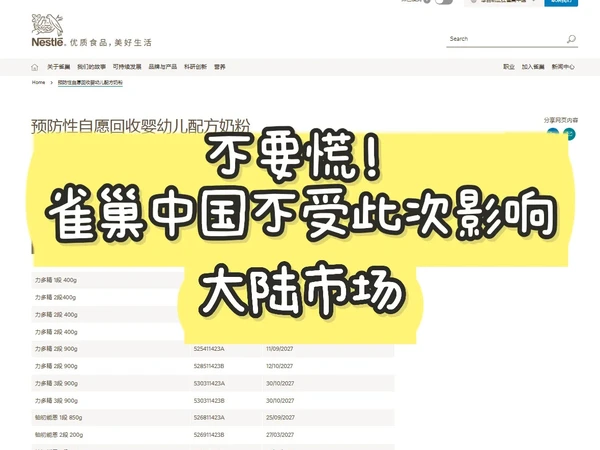Click the date 27/03/2027

tap(280, 435)
